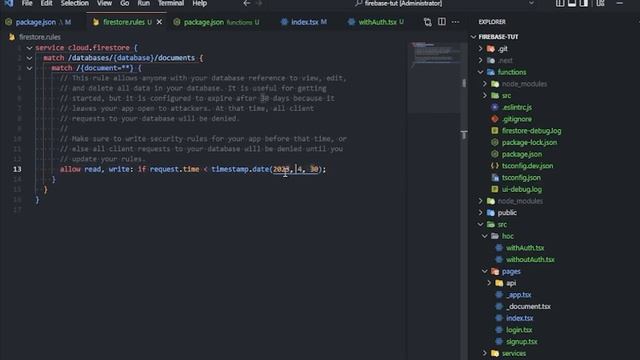
Task: Open package.json in the functions folder
Action: pos(522,154)
